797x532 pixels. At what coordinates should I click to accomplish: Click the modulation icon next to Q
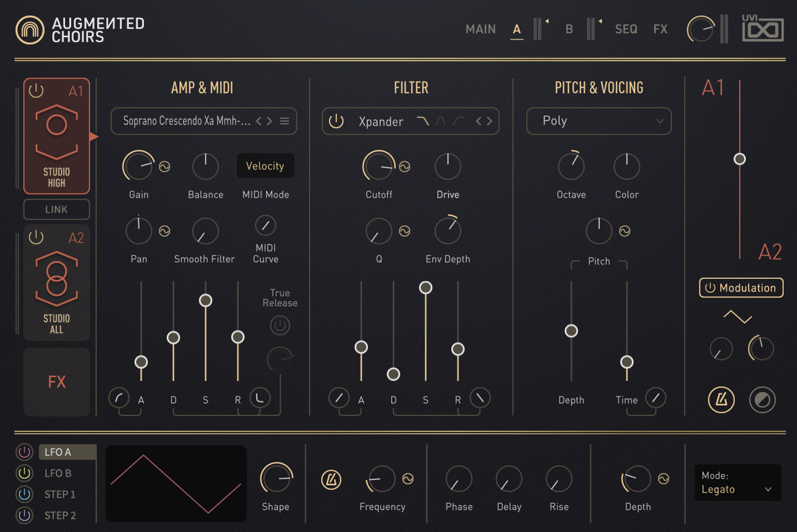click(404, 231)
